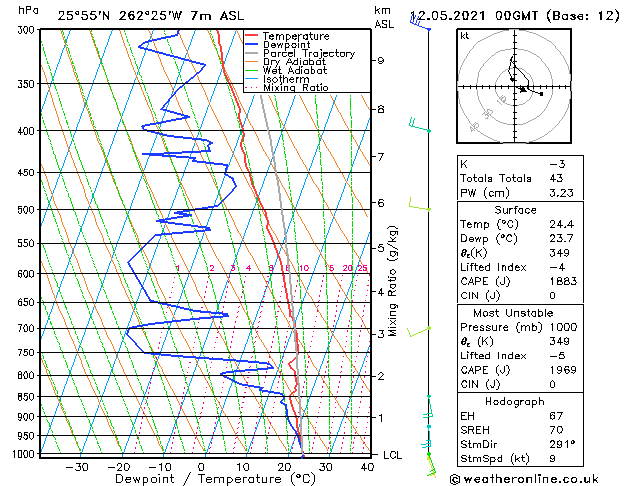Viewport: 629px width, 486px height.
Task: Click surface Dewp value 23.7
Action: point(562,239)
